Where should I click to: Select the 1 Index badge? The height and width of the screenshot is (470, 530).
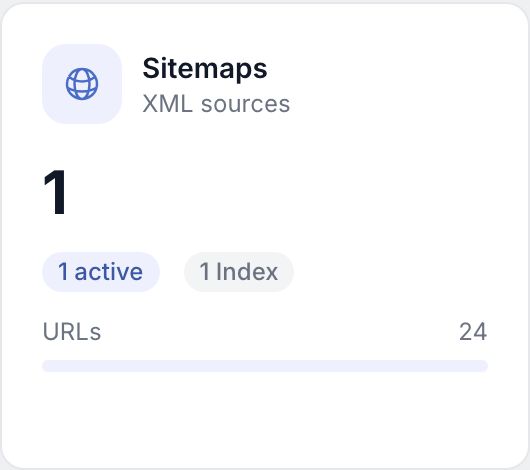(x=239, y=272)
